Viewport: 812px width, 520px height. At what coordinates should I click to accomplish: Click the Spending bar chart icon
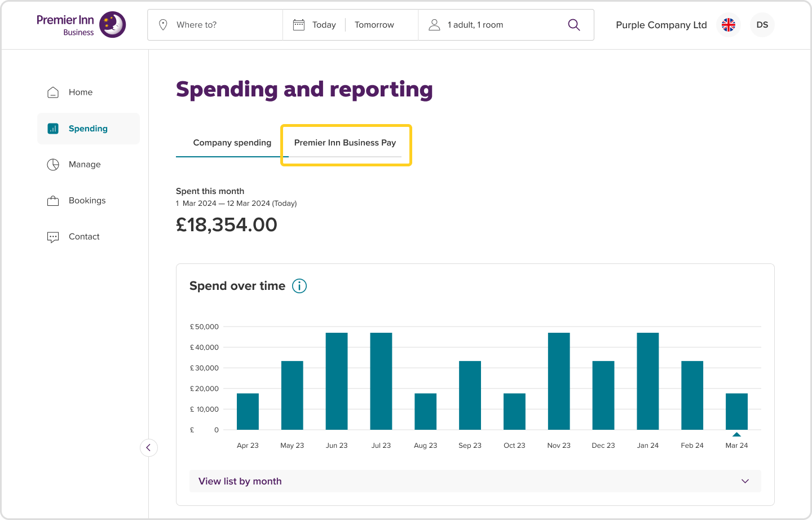tap(53, 129)
